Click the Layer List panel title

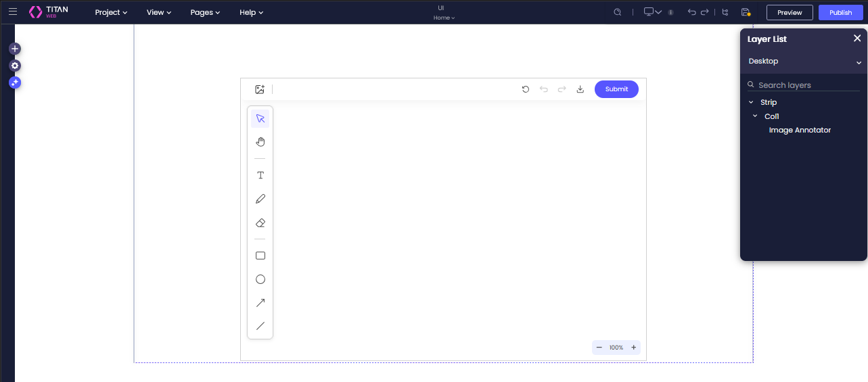point(767,39)
